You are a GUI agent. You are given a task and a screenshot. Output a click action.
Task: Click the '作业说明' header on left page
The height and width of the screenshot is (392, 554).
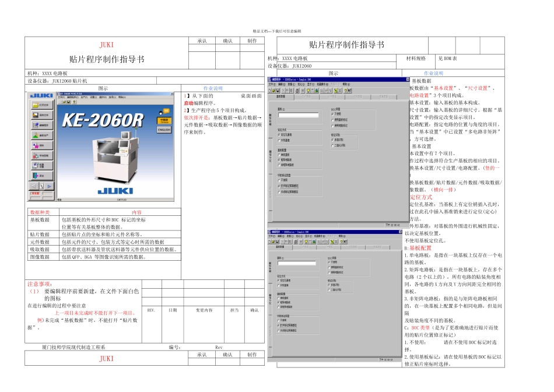click(x=213, y=88)
